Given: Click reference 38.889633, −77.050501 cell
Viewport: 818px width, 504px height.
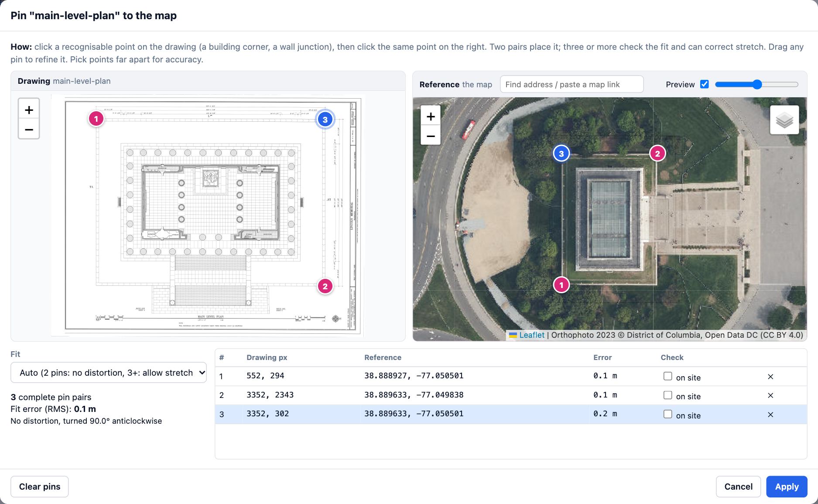Looking at the screenshot, I should tap(414, 414).
